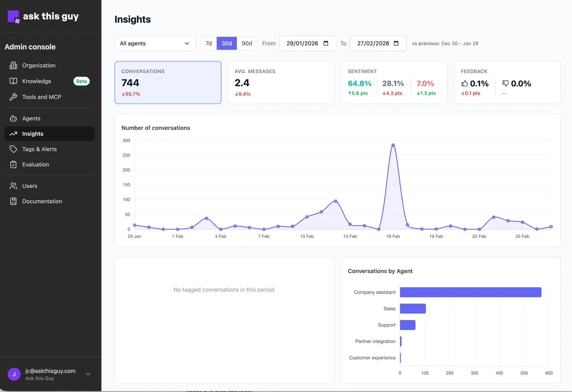Click the Insights page title
Screen dimensions: 572x392
click(133, 20)
